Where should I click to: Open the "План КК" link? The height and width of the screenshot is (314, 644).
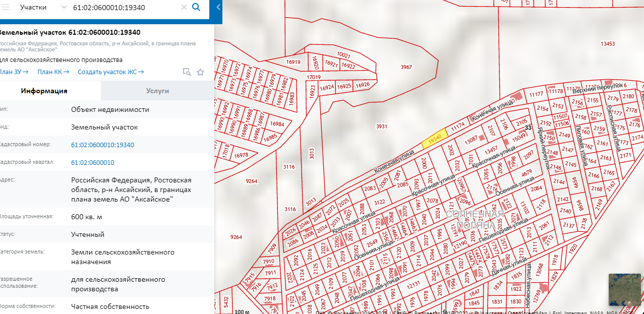click(53, 72)
